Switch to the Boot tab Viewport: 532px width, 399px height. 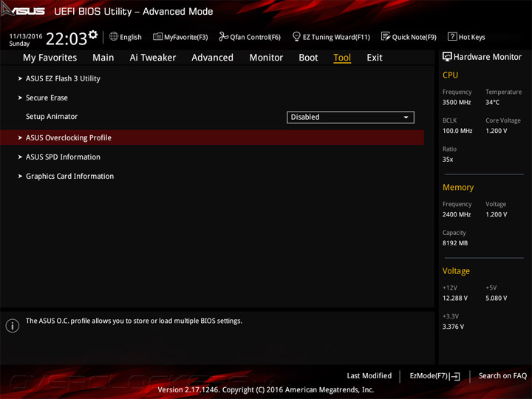[x=308, y=58]
